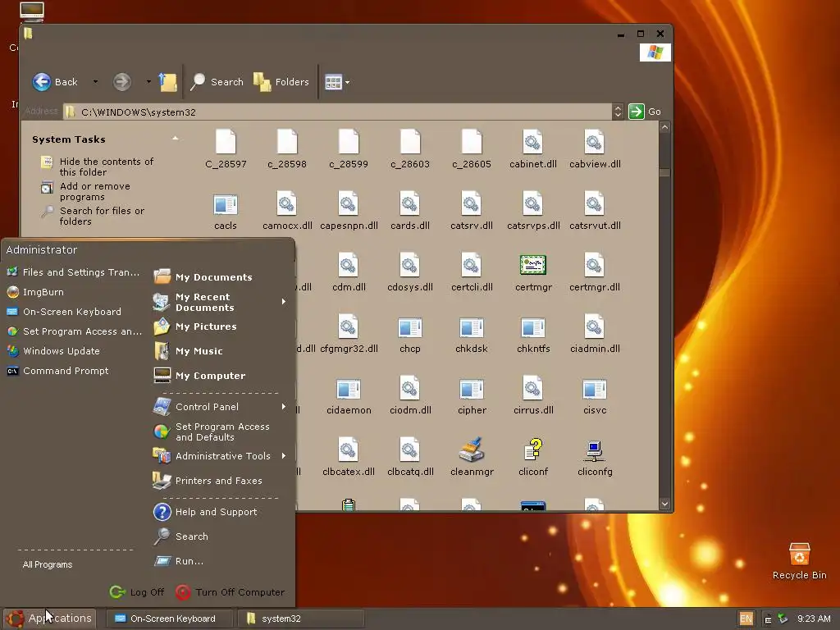Open the Views dropdown in toolbar

click(x=337, y=82)
